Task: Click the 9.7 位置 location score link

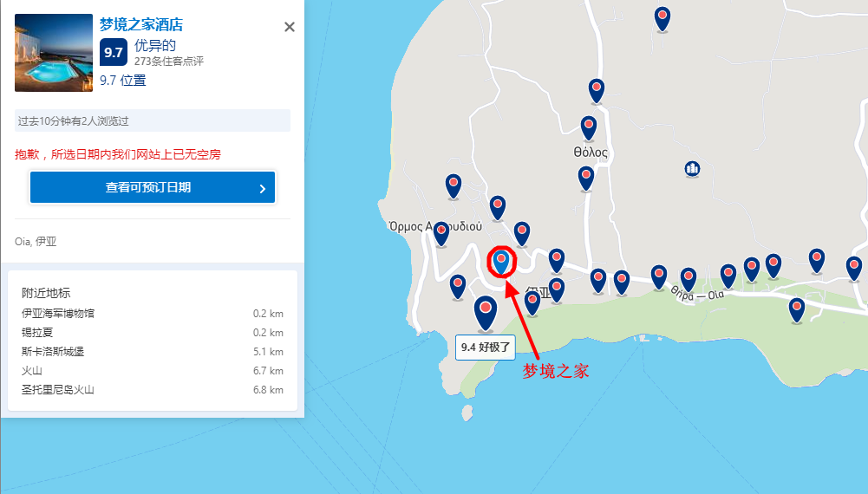Action: 122,80
